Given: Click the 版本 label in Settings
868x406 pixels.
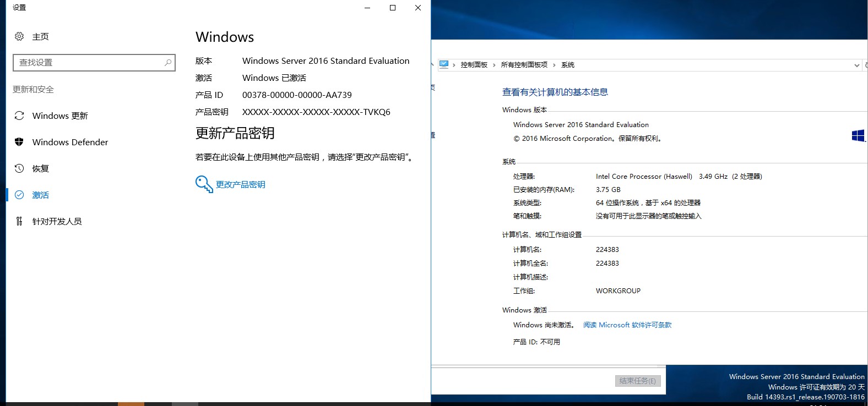Looking at the screenshot, I should click(x=204, y=61).
